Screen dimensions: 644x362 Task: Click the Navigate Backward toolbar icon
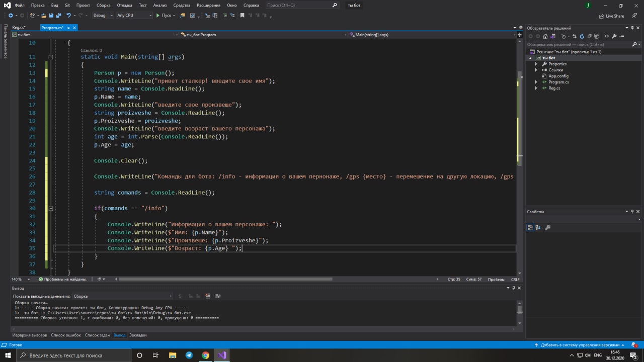tap(10, 16)
